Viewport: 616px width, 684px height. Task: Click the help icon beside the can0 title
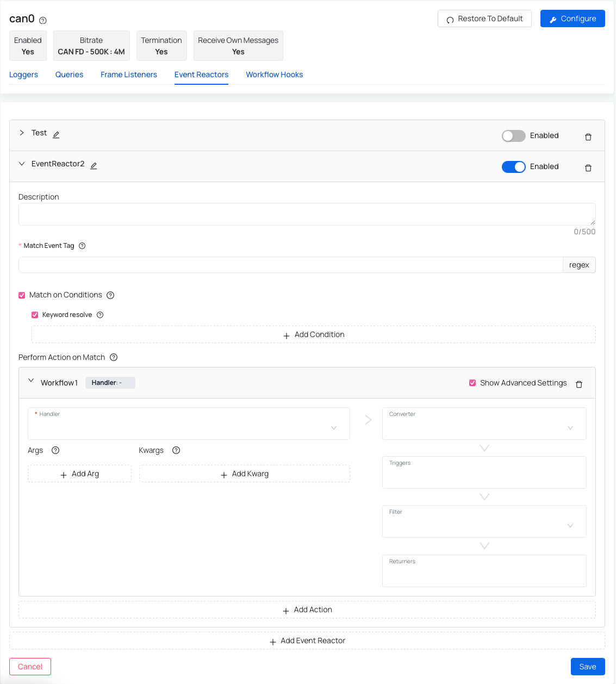pos(42,20)
